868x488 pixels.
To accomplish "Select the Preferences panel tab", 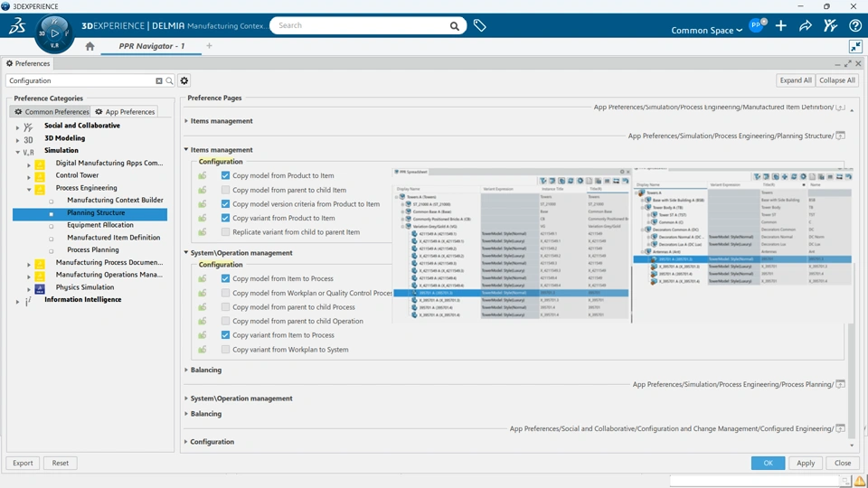I will pyautogui.click(x=28, y=63).
